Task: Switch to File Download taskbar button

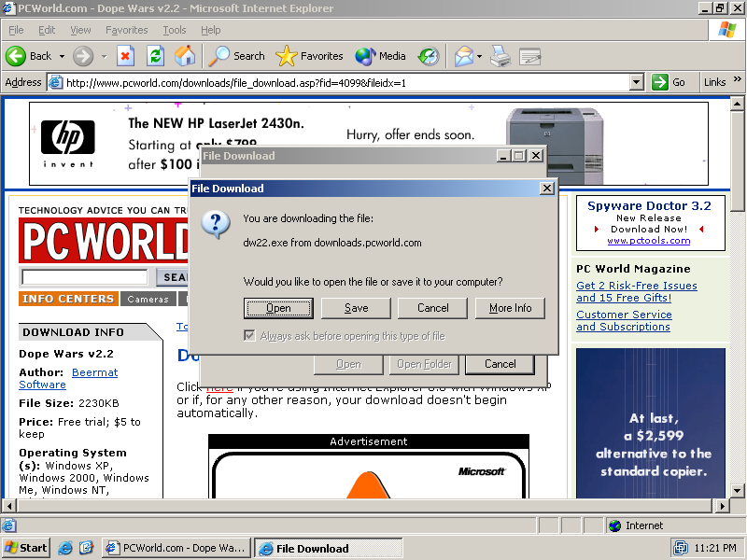Action: click(329, 549)
